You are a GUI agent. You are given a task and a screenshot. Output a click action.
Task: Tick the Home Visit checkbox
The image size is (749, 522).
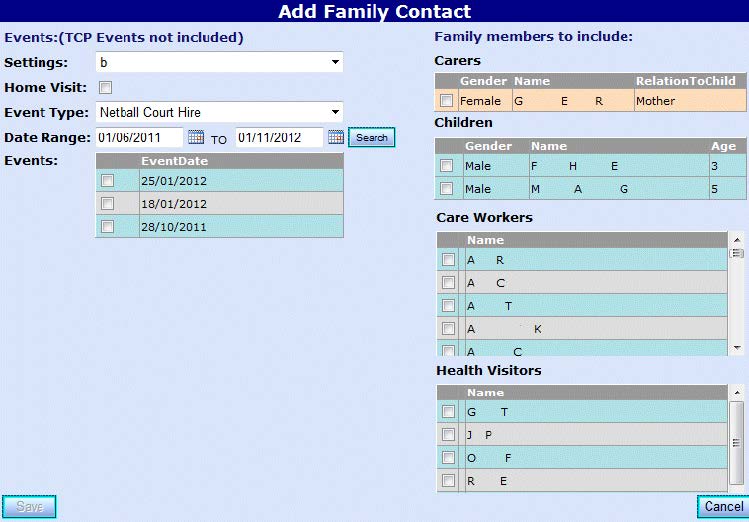[105, 88]
